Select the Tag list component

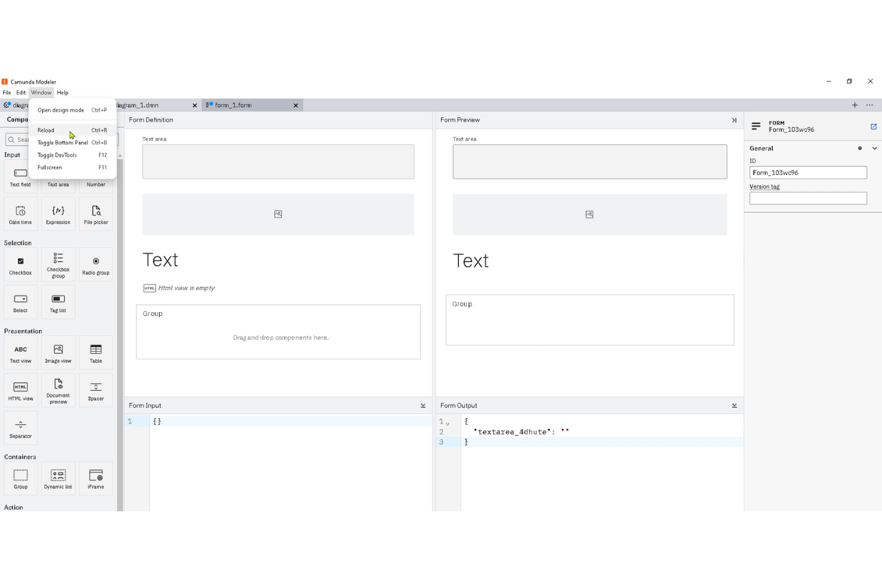coord(58,302)
